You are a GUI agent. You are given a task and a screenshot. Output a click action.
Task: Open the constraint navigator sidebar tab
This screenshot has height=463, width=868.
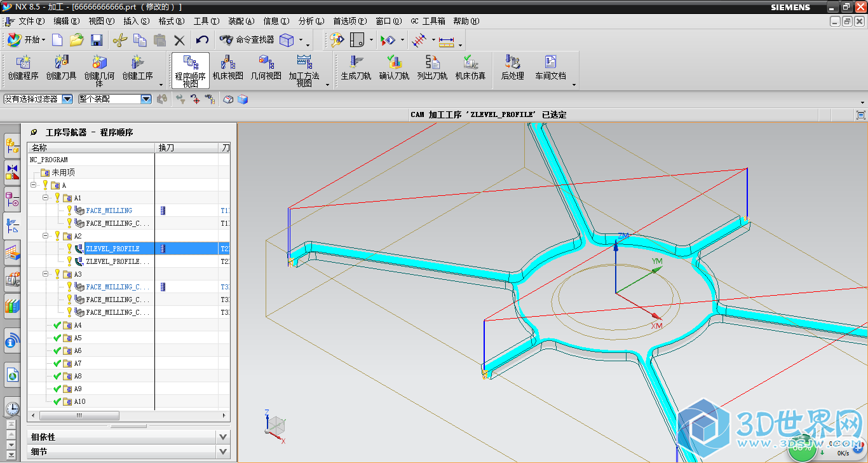coord(12,172)
